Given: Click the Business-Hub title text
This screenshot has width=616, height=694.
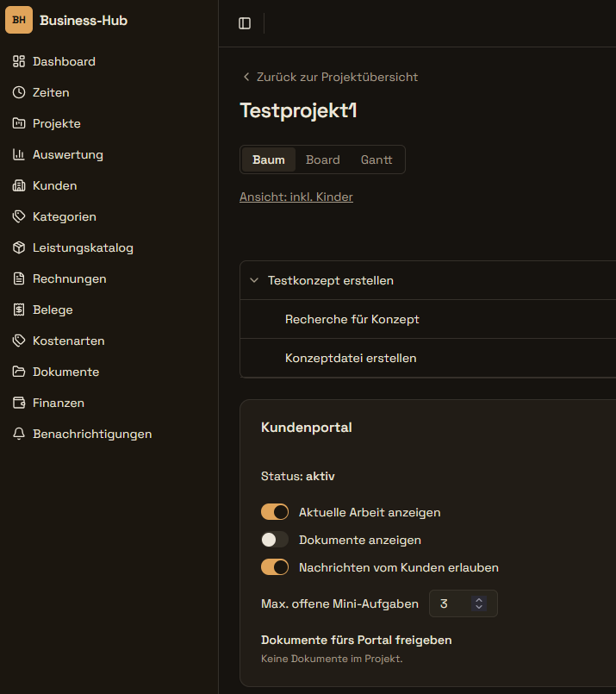Looking at the screenshot, I should tap(84, 21).
